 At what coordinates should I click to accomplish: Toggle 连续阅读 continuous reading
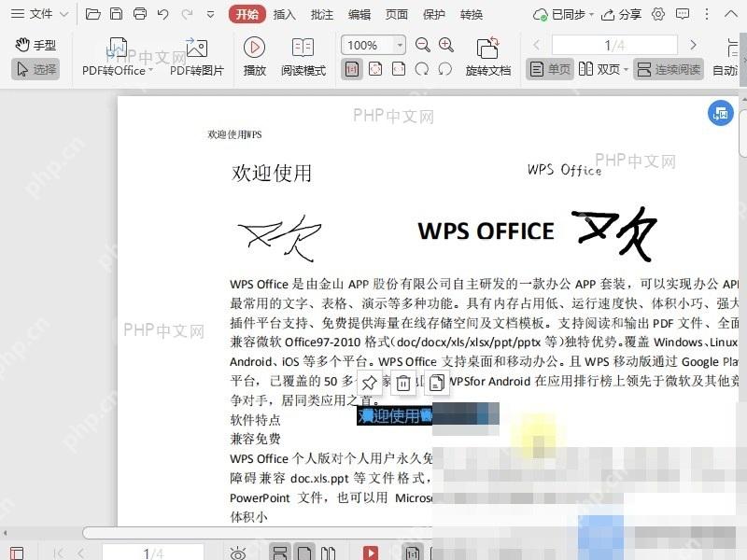669,69
